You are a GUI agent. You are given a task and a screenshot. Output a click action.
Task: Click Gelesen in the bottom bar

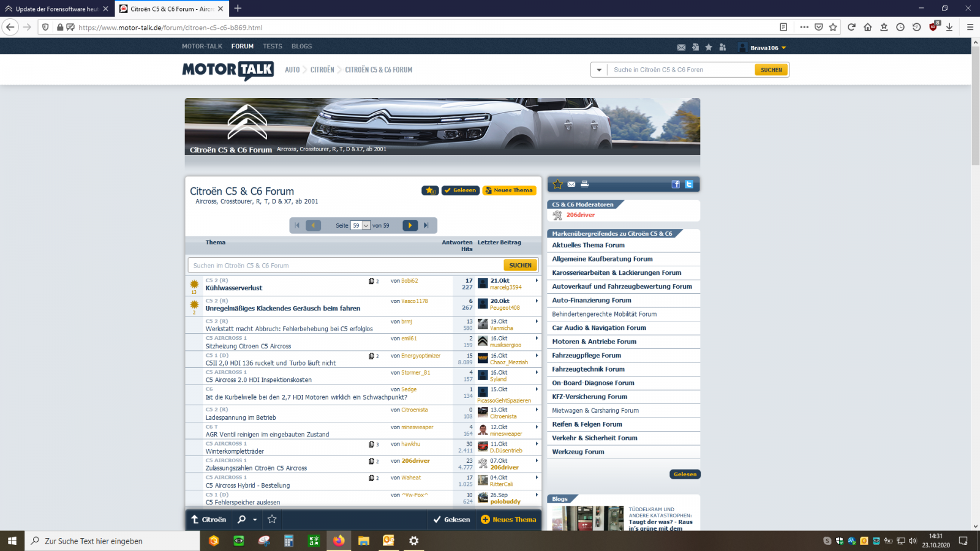452,519
